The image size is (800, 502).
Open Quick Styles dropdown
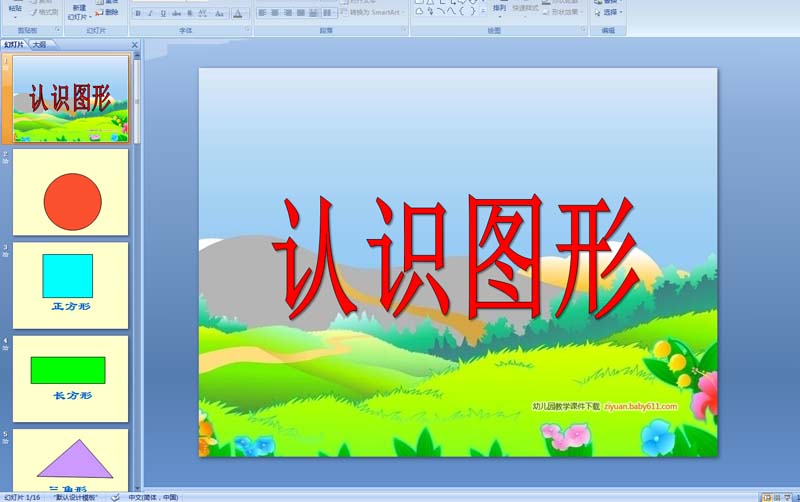[525, 10]
